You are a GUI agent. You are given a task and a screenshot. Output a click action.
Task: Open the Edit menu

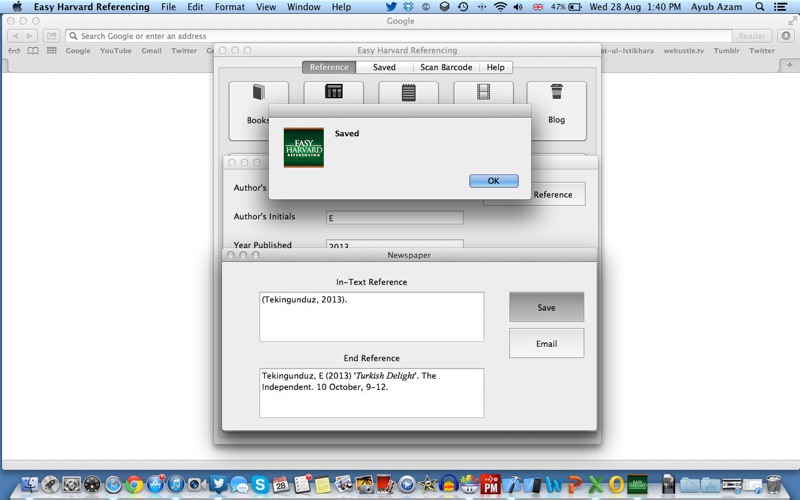[195, 7]
